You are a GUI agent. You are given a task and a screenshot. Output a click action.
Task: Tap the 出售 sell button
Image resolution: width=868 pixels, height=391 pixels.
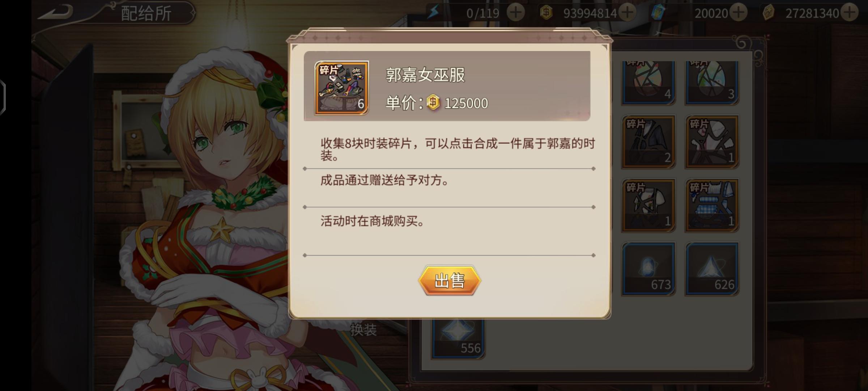coord(450,281)
